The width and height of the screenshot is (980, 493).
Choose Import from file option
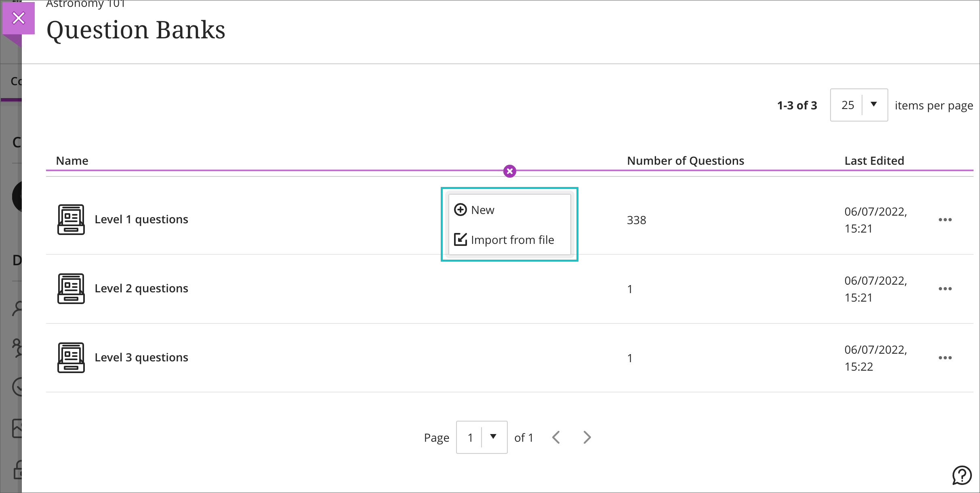[512, 240]
